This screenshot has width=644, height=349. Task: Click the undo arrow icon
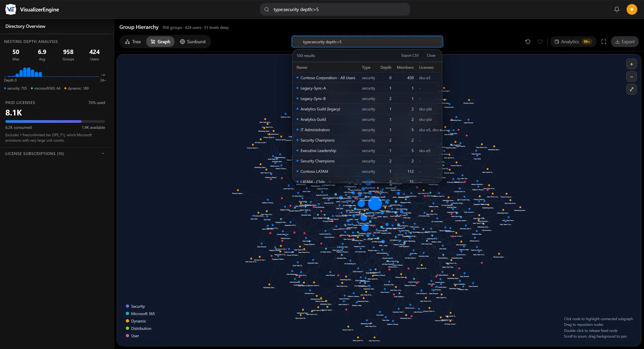click(x=528, y=42)
